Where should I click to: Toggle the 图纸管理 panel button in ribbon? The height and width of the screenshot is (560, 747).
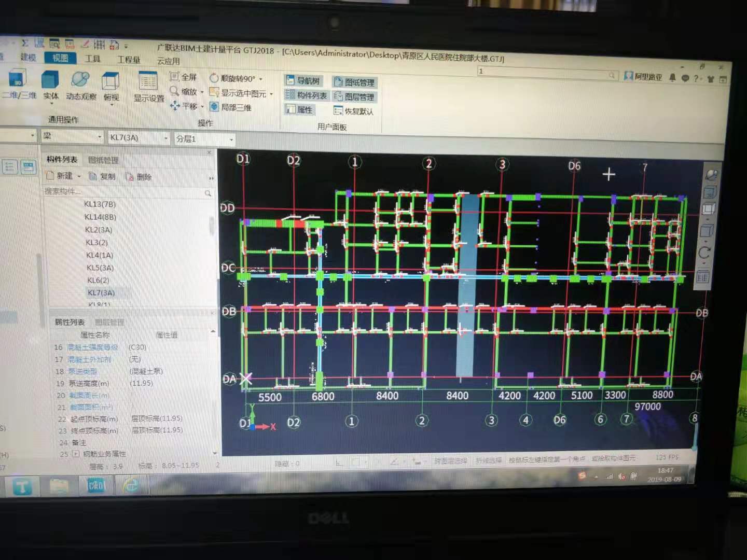(x=354, y=82)
